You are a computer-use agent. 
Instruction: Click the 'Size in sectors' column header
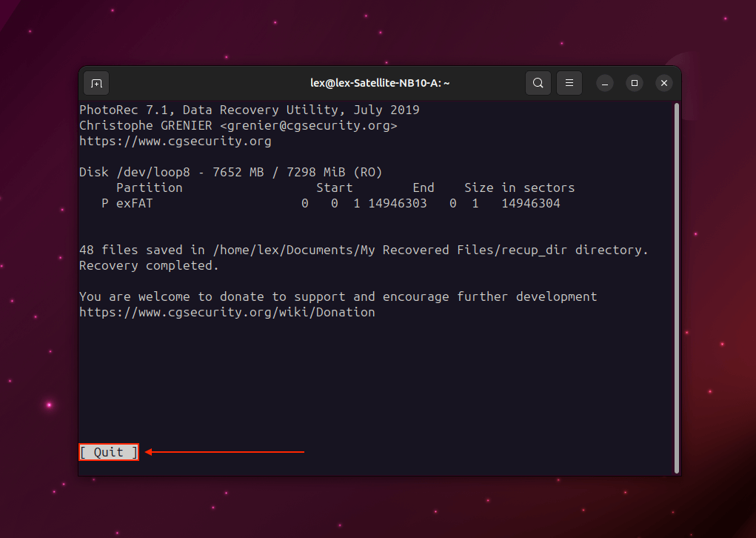click(519, 187)
